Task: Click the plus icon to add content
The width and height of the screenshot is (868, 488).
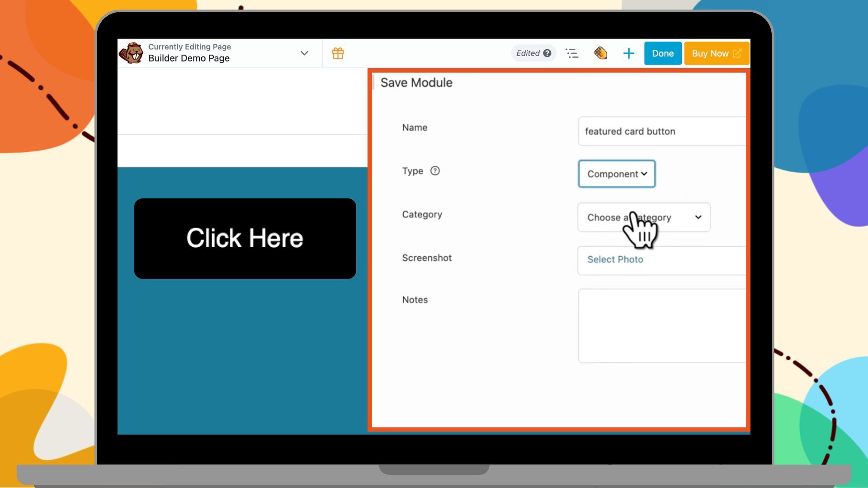Action: click(628, 53)
